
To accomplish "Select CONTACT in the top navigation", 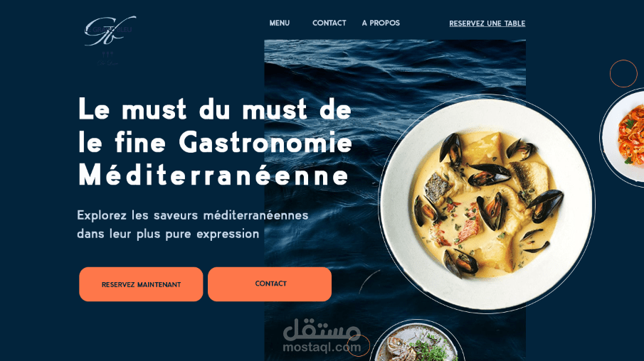I will pos(329,23).
